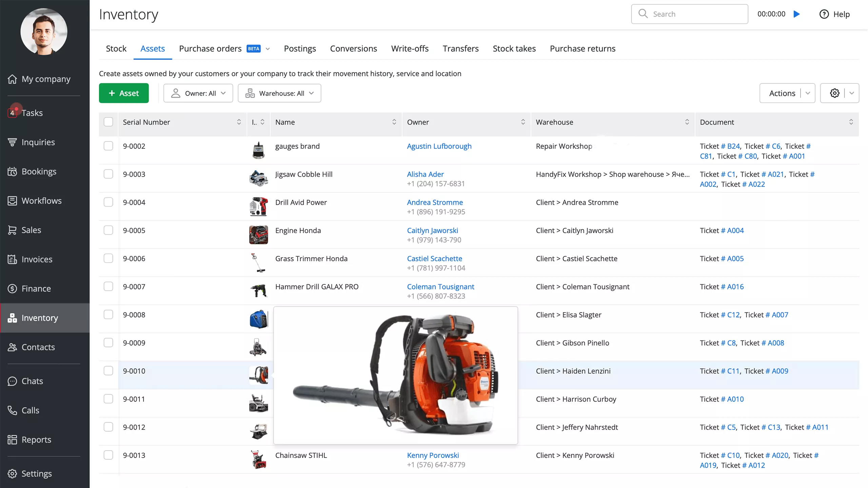This screenshot has height=488, width=868.
Task: Select the Calls sidebar icon
Action: click(31, 410)
